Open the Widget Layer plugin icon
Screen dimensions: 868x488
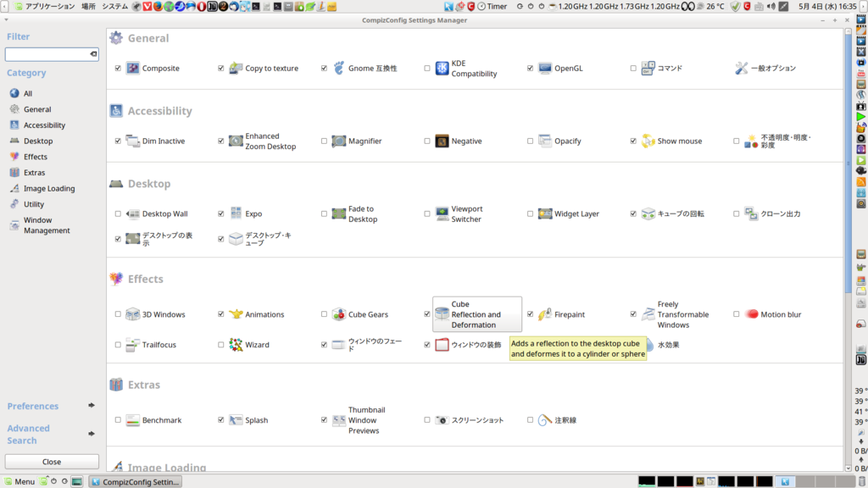(x=545, y=213)
